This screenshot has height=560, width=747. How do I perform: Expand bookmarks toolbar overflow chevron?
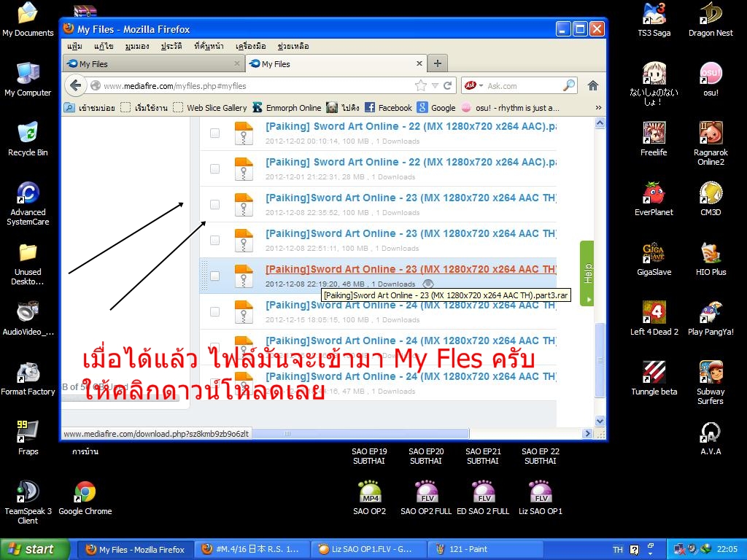[598, 108]
